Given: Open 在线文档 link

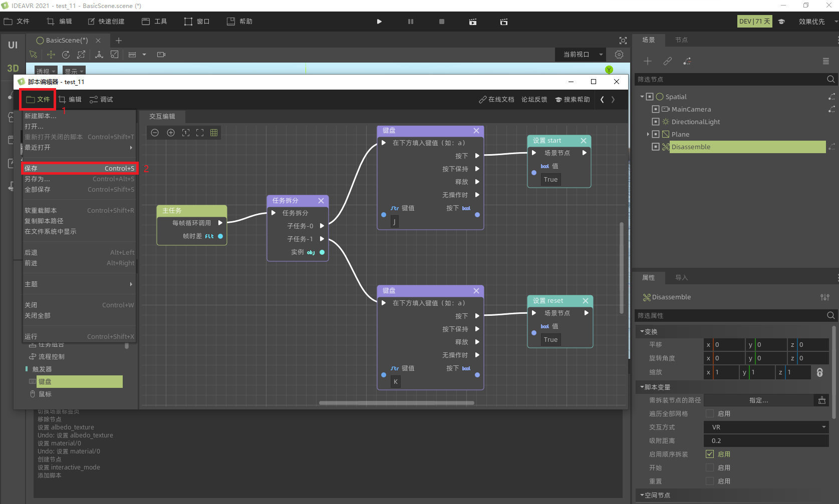Looking at the screenshot, I should [496, 100].
